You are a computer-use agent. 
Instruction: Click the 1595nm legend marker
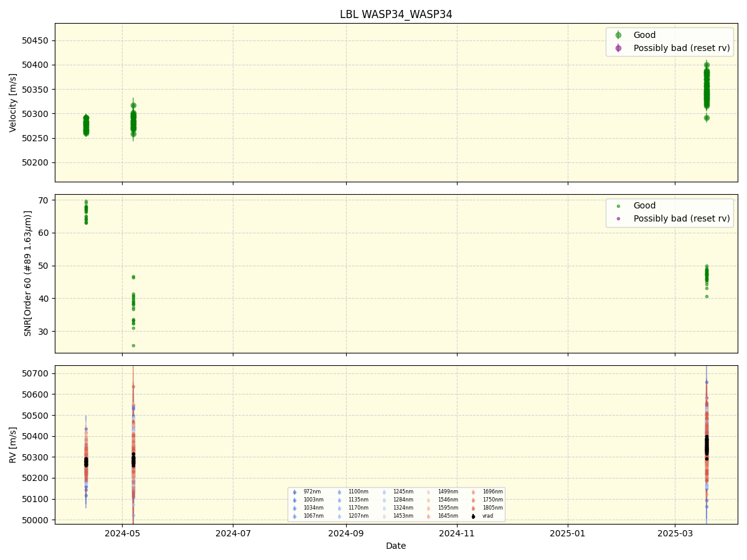(x=429, y=508)
